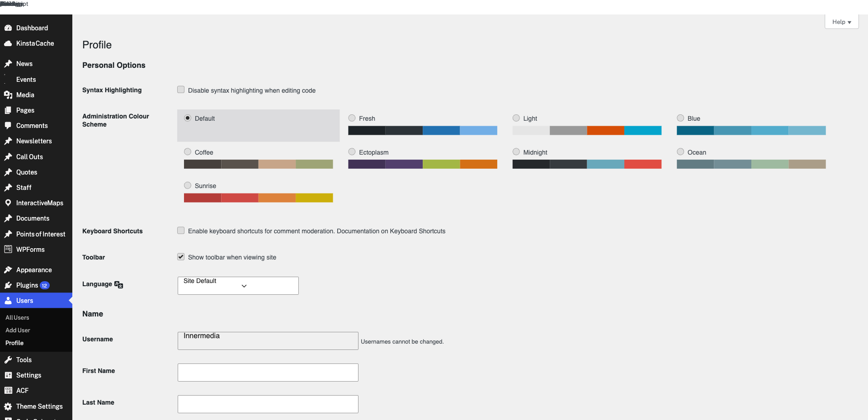Image resolution: width=868 pixels, height=420 pixels.
Task: Click the WPForms sidebar icon
Action: (8, 249)
